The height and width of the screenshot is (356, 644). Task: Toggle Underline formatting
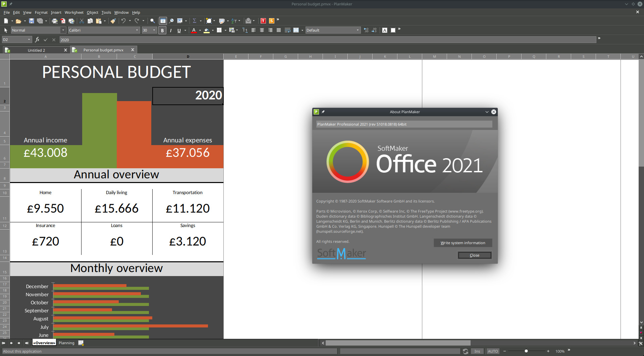pos(179,31)
